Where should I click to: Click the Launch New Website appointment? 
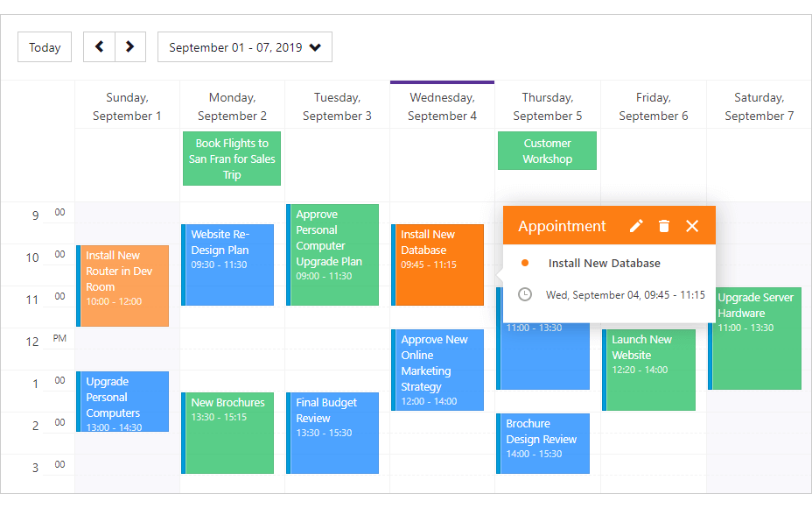tap(649, 369)
